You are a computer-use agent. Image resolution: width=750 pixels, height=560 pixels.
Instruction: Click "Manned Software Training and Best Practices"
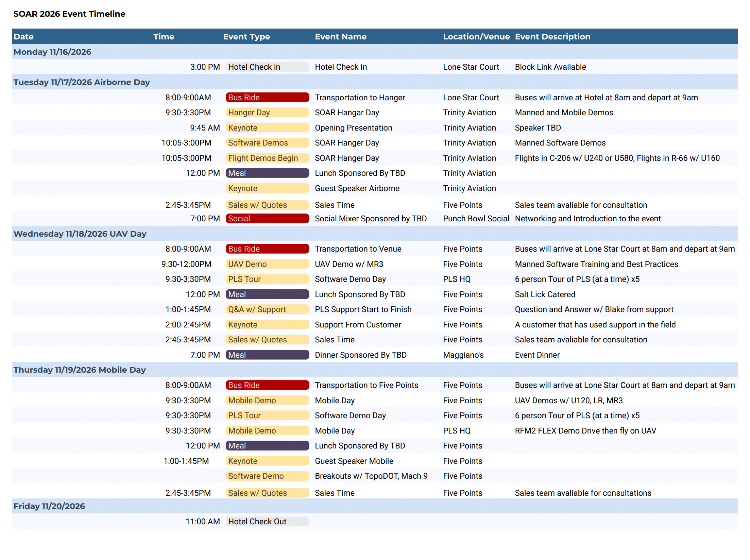596,264
